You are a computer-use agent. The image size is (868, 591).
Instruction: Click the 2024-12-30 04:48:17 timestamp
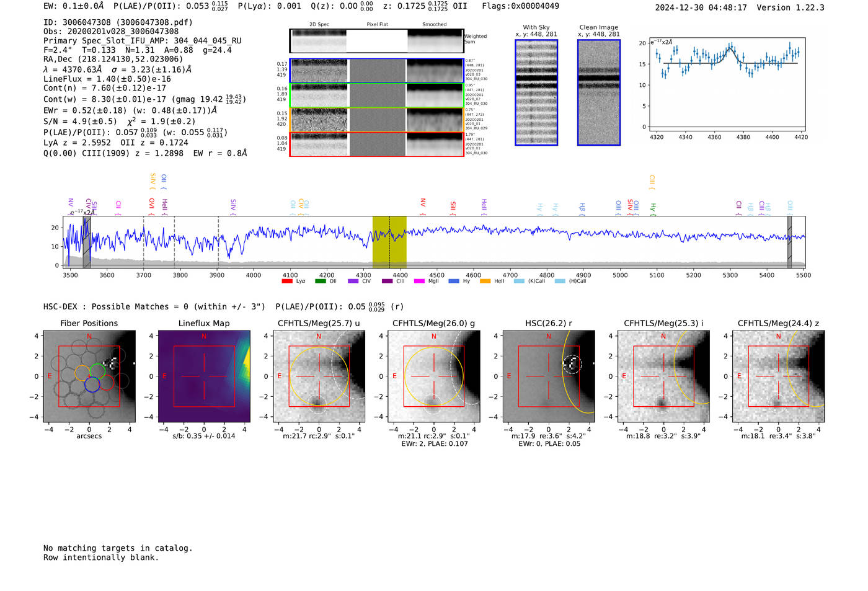[701, 7]
